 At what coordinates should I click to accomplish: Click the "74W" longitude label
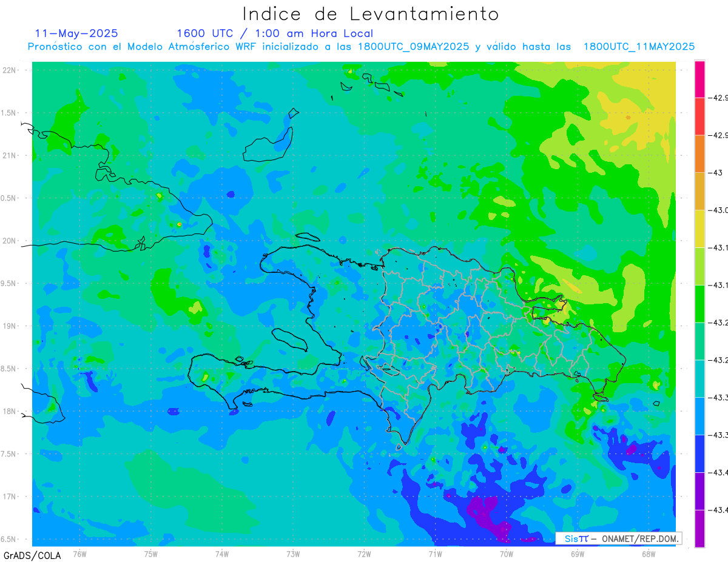pyautogui.click(x=221, y=554)
